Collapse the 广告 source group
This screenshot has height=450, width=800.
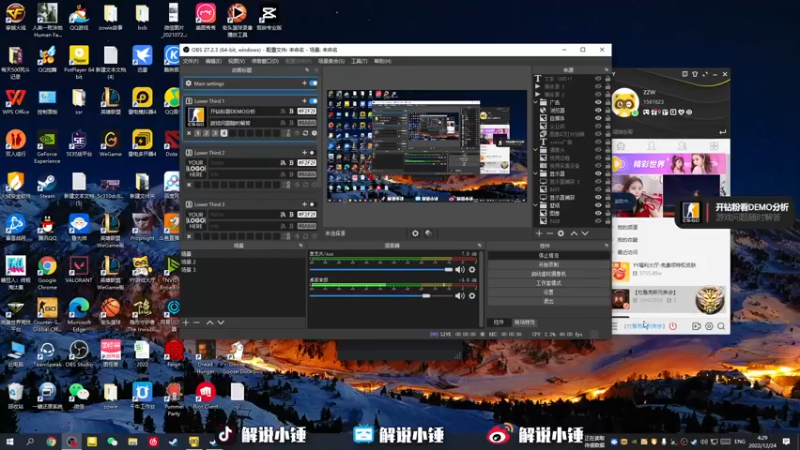[x=536, y=102]
